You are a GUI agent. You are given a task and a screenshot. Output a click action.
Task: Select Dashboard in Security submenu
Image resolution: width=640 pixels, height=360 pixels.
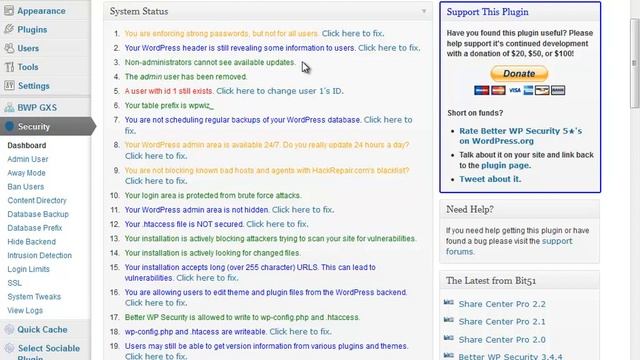tap(27, 145)
